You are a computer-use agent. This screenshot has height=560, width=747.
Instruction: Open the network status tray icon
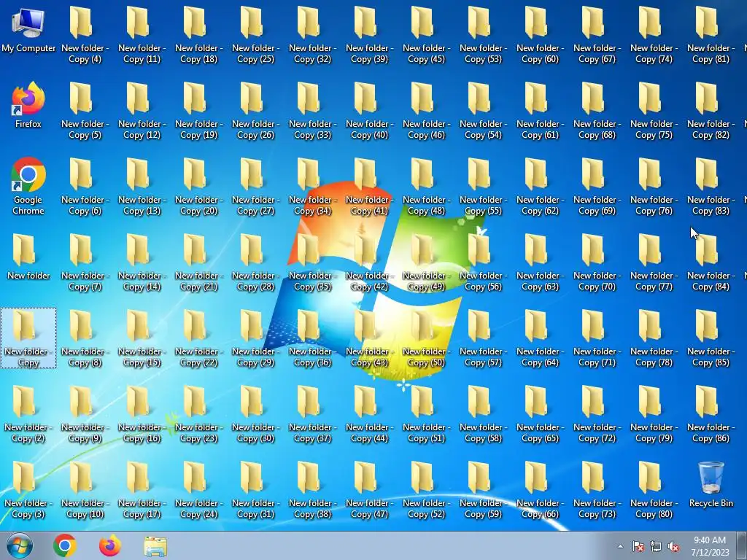coord(656,547)
